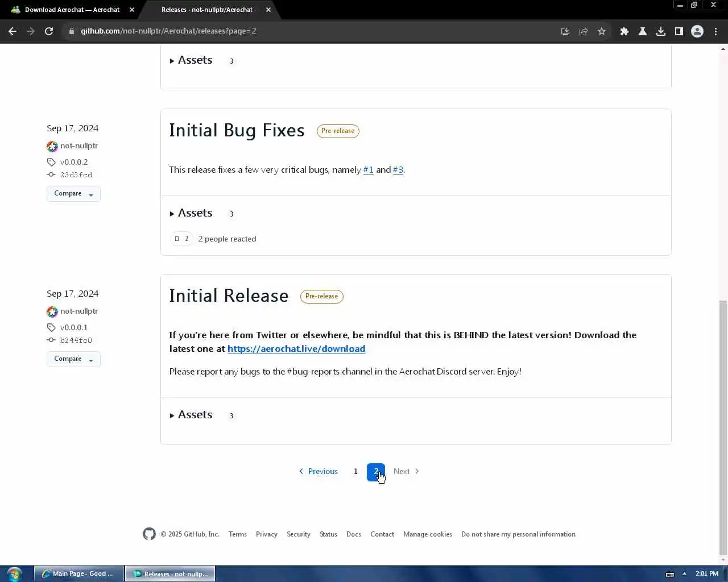728x582 pixels.
Task: Expand Assets under Initial Release
Action: click(x=191, y=415)
